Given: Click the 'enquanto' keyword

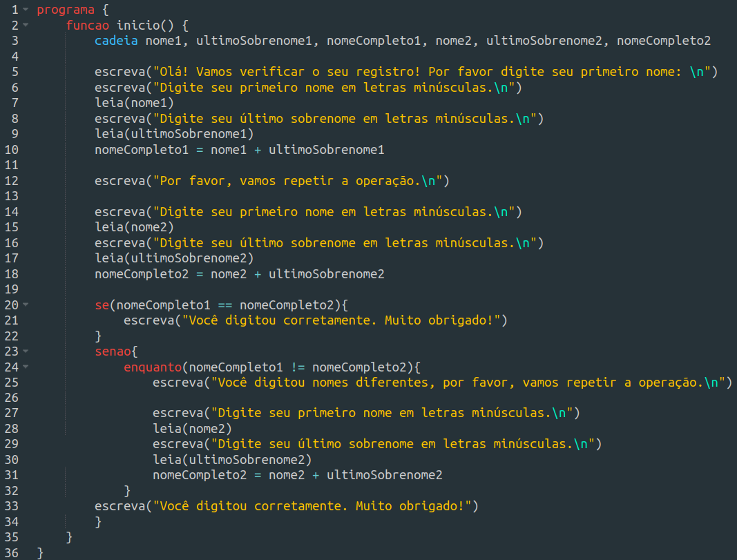Looking at the screenshot, I should point(152,367).
